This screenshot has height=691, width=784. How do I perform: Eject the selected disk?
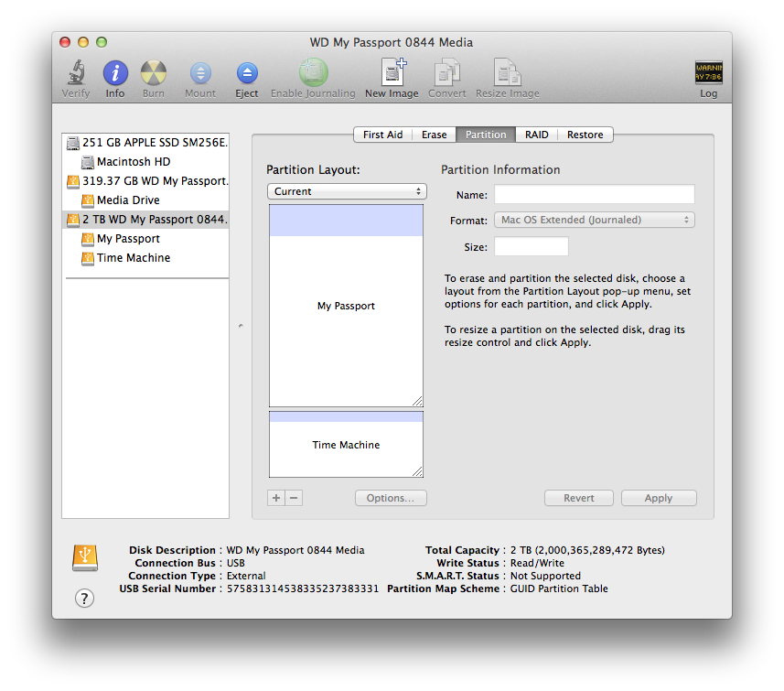247,73
